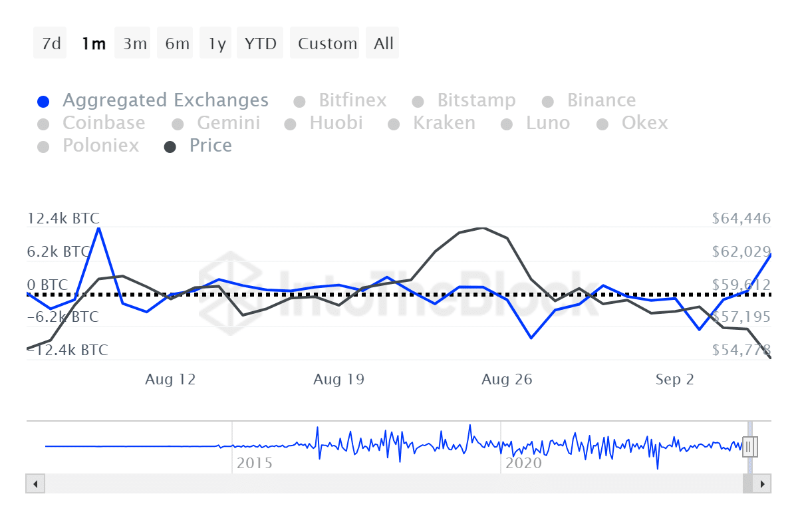Click scrollbar left arrow button
This screenshot has width=798, height=532.
[35, 483]
